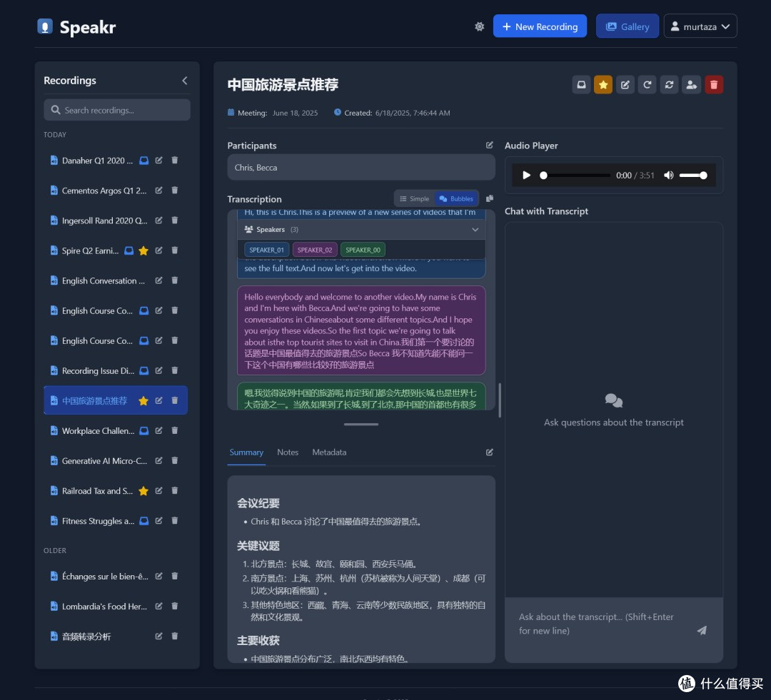This screenshot has height=700, width=771.
Task: Delete the Recording Issue Di... recording
Action: (x=175, y=370)
